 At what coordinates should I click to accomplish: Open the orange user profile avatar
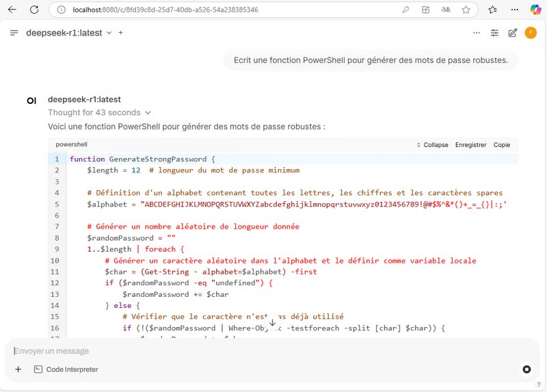coord(531,33)
